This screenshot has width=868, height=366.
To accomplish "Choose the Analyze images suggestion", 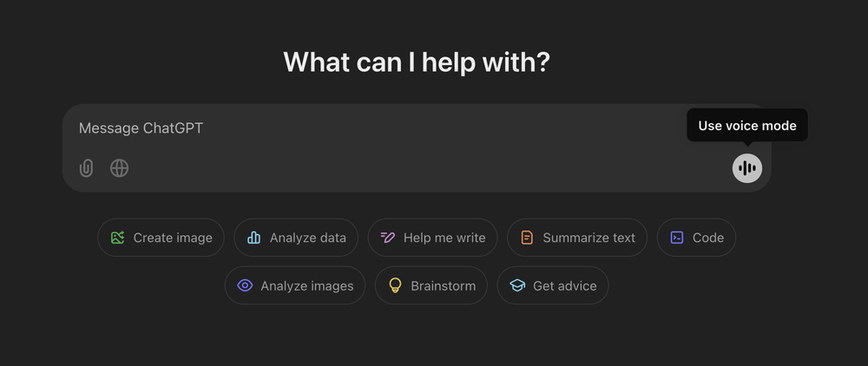I will (x=295, y=285).
